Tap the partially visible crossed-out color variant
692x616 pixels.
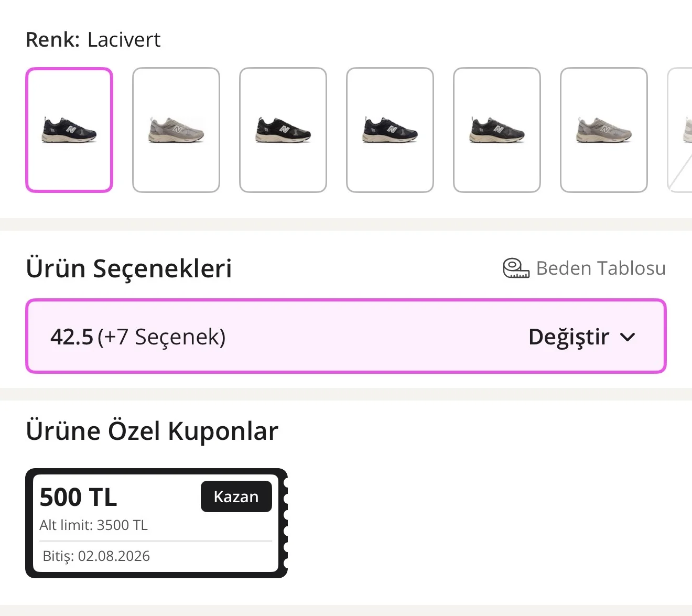(680, 130)
